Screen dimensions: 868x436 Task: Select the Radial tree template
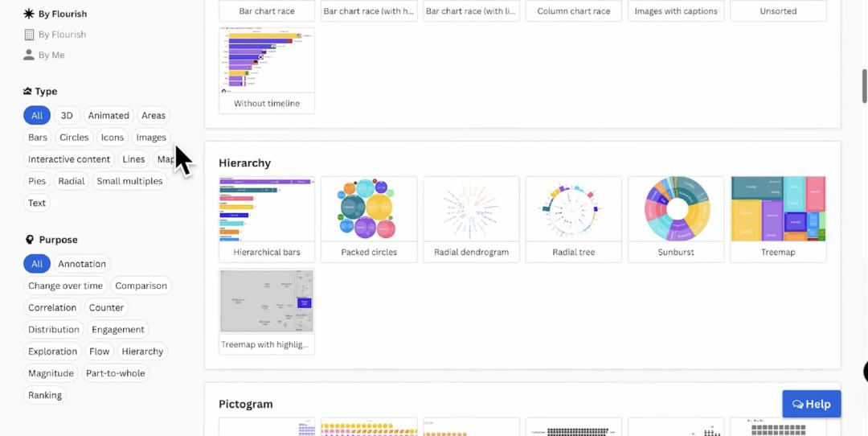(x=574, y=219)
